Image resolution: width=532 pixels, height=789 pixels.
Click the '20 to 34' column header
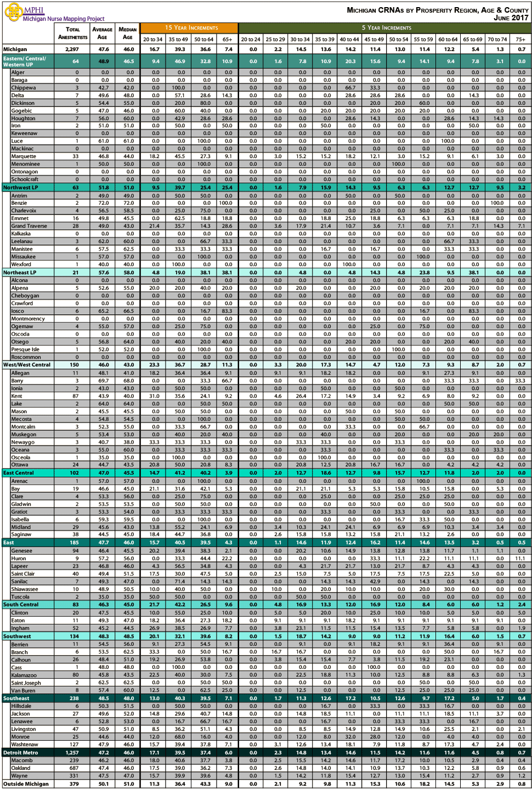coord(153,39)
